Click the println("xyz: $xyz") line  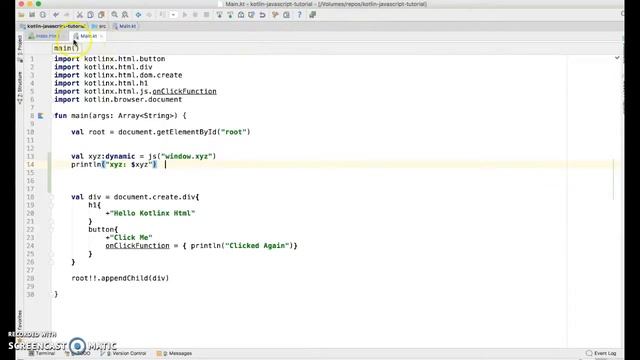coord(114,164)
